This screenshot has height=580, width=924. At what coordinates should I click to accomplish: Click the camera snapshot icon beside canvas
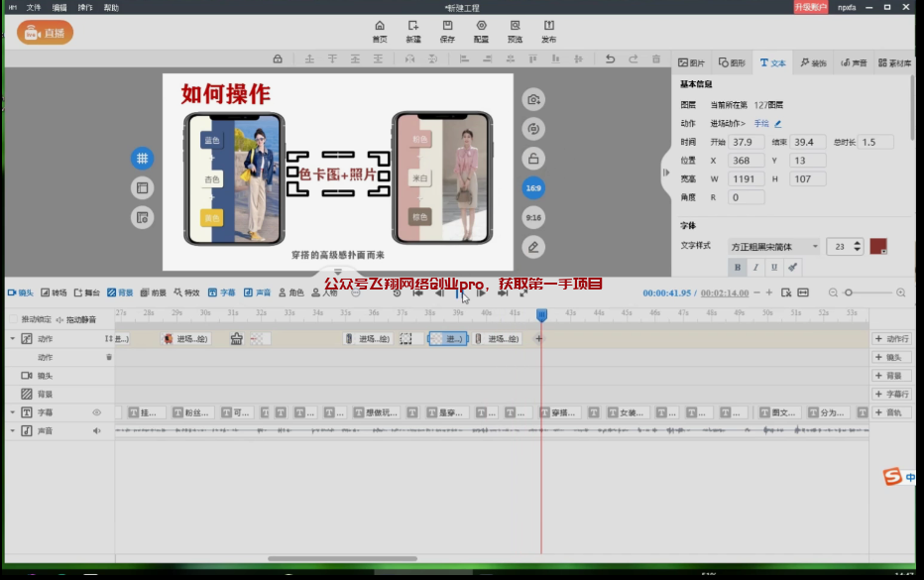[x=533, y=99]
